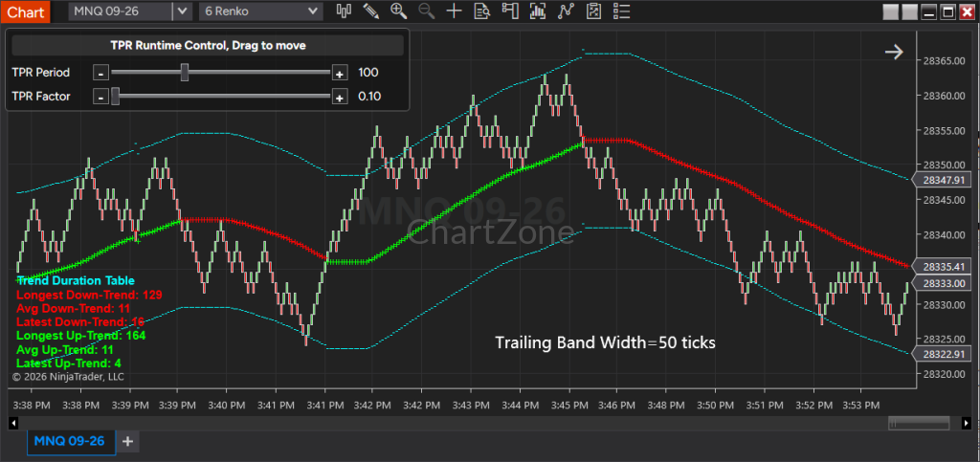
Task: Open the data series bars icon
Action: click(x=538, y=11)
